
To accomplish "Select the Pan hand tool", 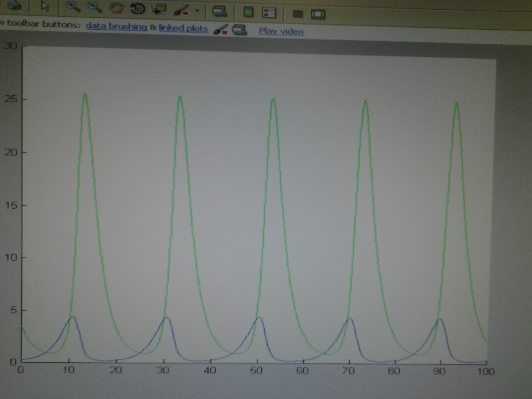I will point(117,8).
